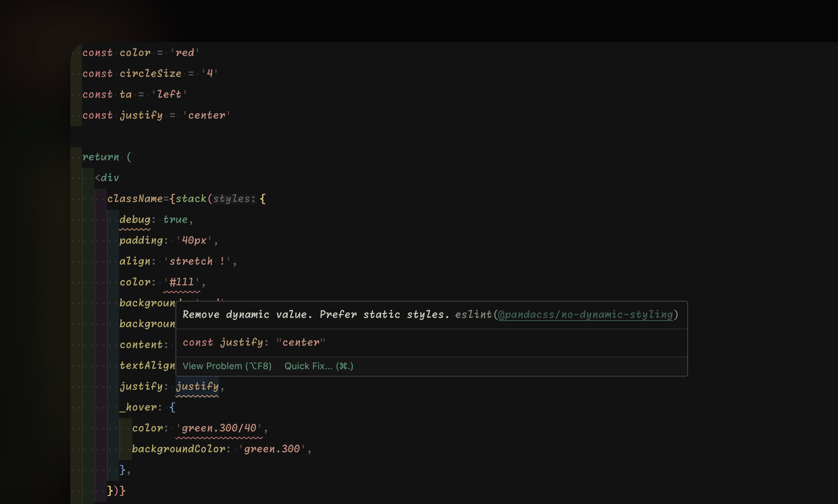Click the <div opening tag
The width and height of the screenshot is (838, 504).
coord(107,178)
